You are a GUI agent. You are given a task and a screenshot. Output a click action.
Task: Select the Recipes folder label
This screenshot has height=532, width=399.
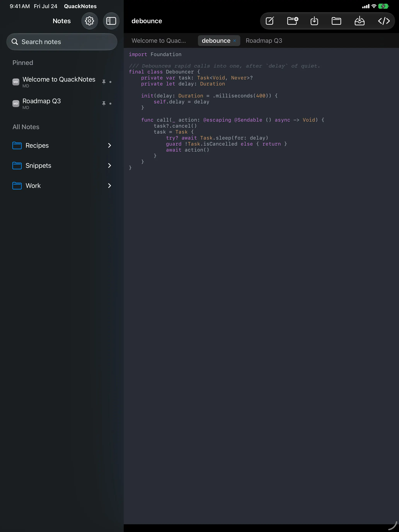coord(37,146)
